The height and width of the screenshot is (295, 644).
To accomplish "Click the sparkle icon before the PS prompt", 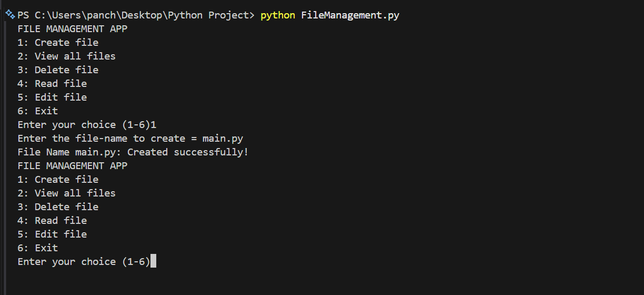I will (x=10, y=15).
